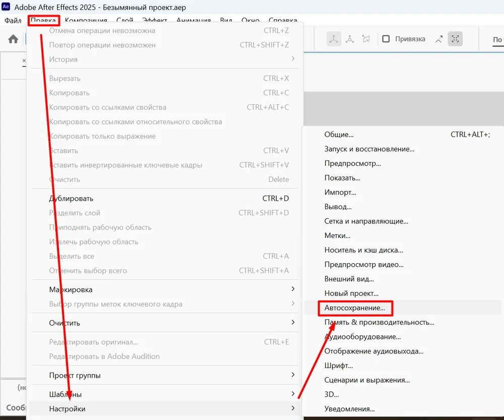Open Шрифт... preferences

point(403,366)
